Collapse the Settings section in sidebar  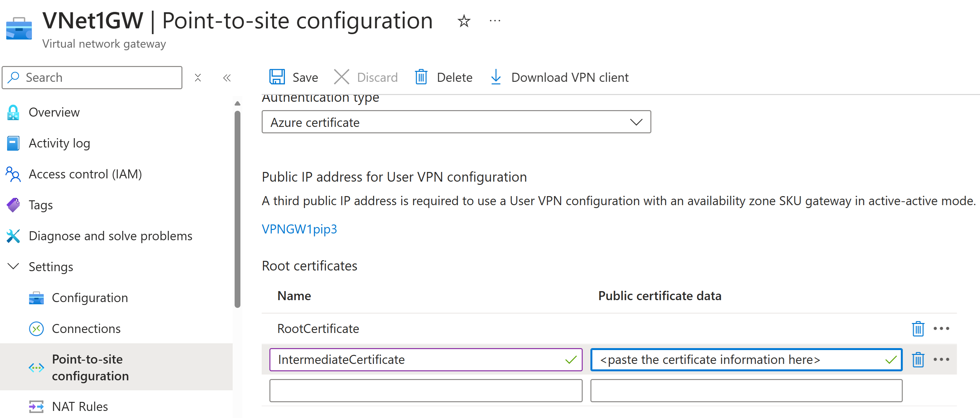point(13,266)
